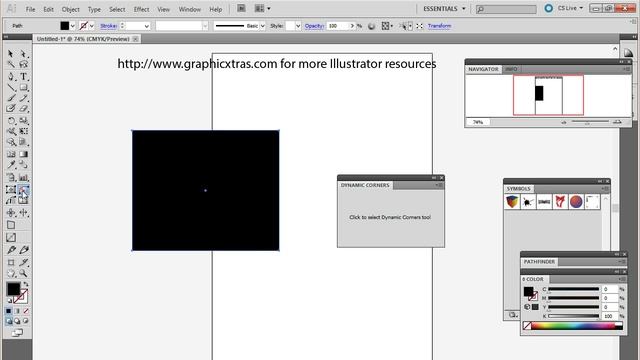Select the Line Segment tool
The width and height of the screenshot is (640, 360).
click(x=11, y=87)
